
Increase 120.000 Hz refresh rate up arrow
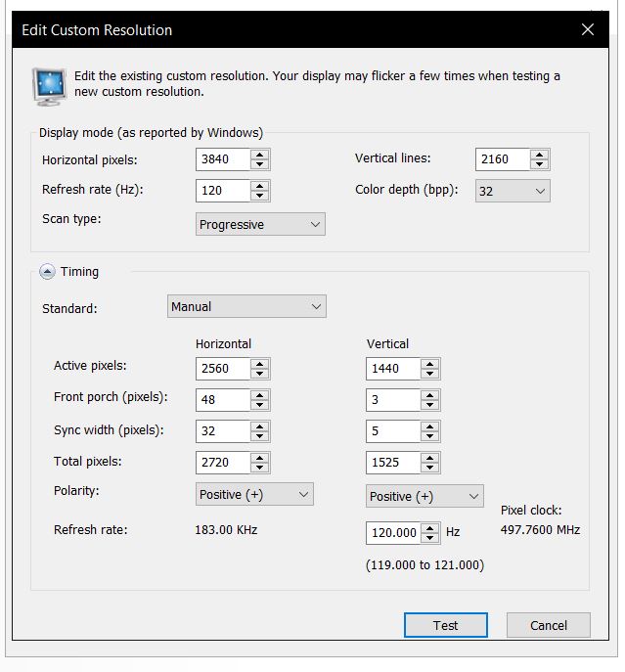(x=430, y=528)
